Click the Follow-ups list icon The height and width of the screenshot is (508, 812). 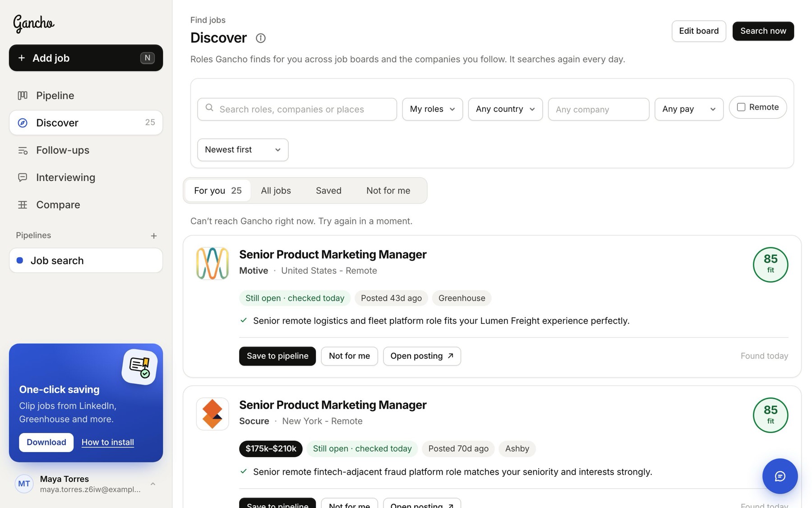[x=23, y=150]
